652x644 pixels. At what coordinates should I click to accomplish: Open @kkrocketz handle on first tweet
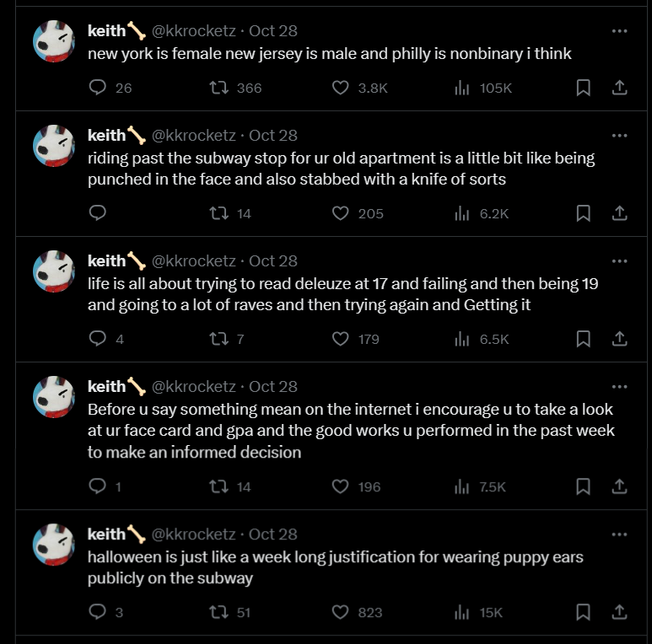pyautogui.click(x=193, y=30)
